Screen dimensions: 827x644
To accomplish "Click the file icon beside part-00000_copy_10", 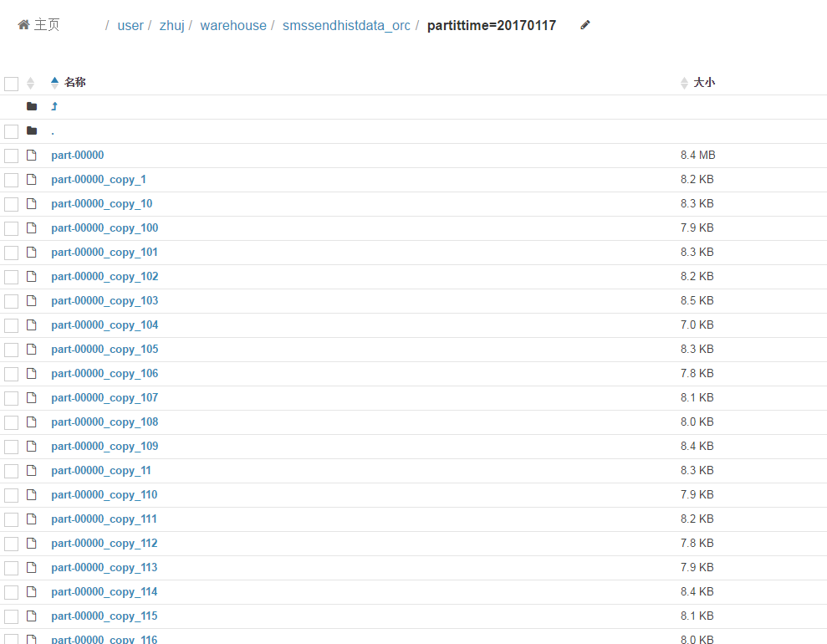I will [32, 203].
